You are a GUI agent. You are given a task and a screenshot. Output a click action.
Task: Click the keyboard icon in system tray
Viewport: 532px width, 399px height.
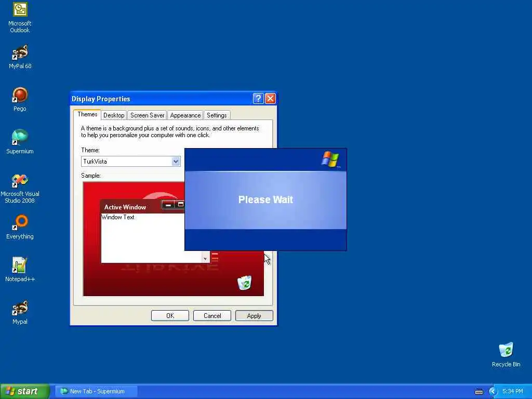pos(479,392)
